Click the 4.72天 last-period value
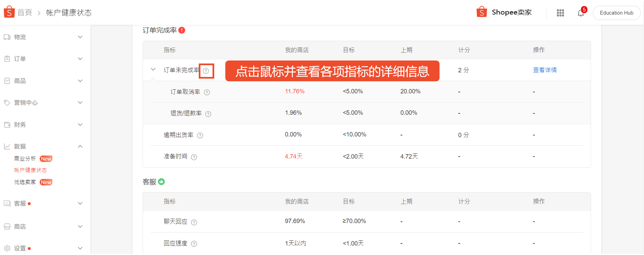Image resolution: width=644 pixels, height=255 pixels. point(409,156)
